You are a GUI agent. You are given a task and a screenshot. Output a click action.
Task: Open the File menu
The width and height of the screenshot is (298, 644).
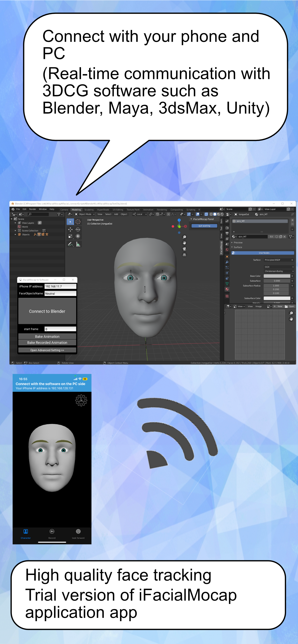(18, 209)
